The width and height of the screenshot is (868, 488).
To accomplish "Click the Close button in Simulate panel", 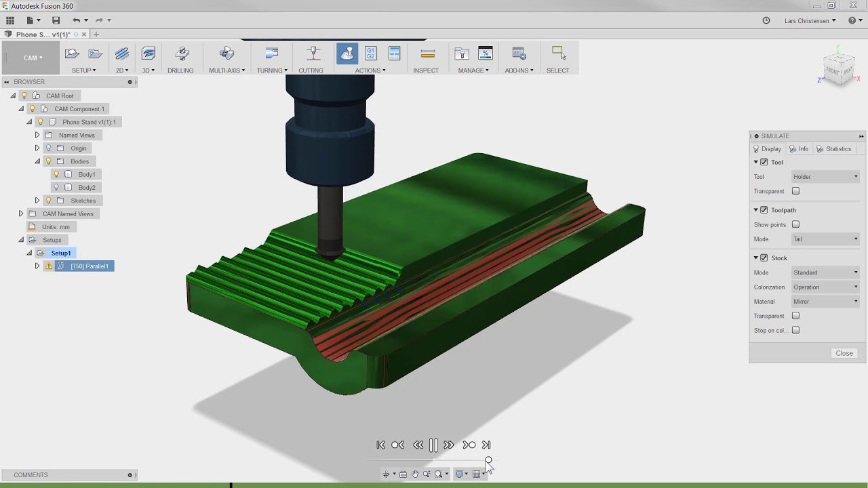I will pos(844,353).
